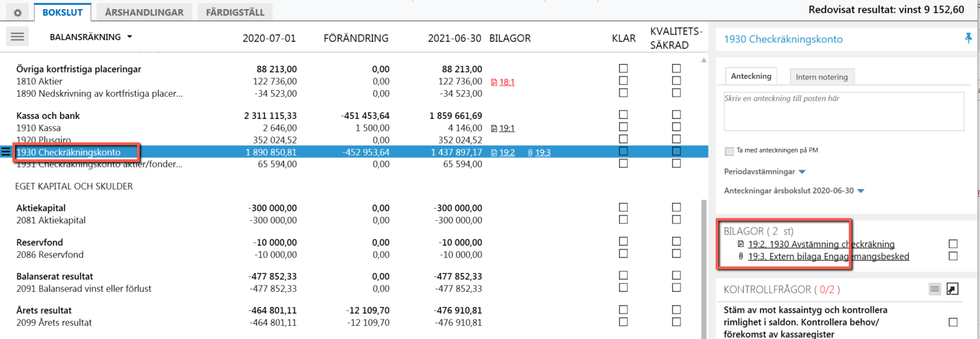Open 19:2, 1930 Avstämning checkräkning link
Viewport: 980px width, 339px height.
click(x=821, y=244)
